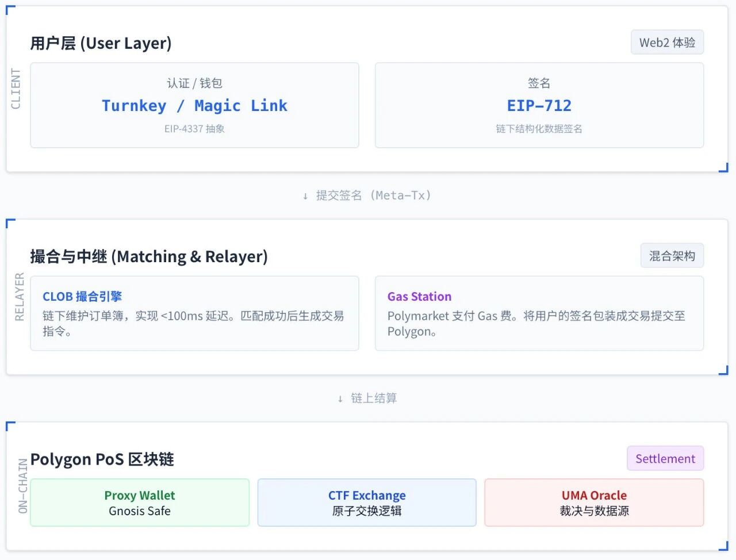Click the vertical CLIENT side label
The image size is (736, 560).
16,89
